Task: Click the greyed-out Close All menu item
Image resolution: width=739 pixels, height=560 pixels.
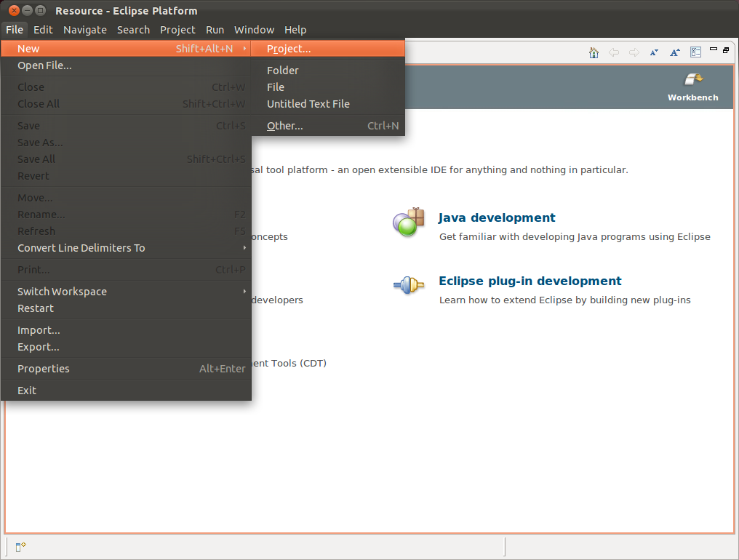Action: 126,104
